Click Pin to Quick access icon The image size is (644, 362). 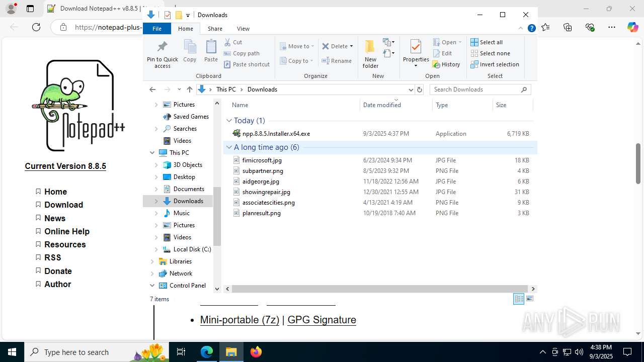click(162, 47)
